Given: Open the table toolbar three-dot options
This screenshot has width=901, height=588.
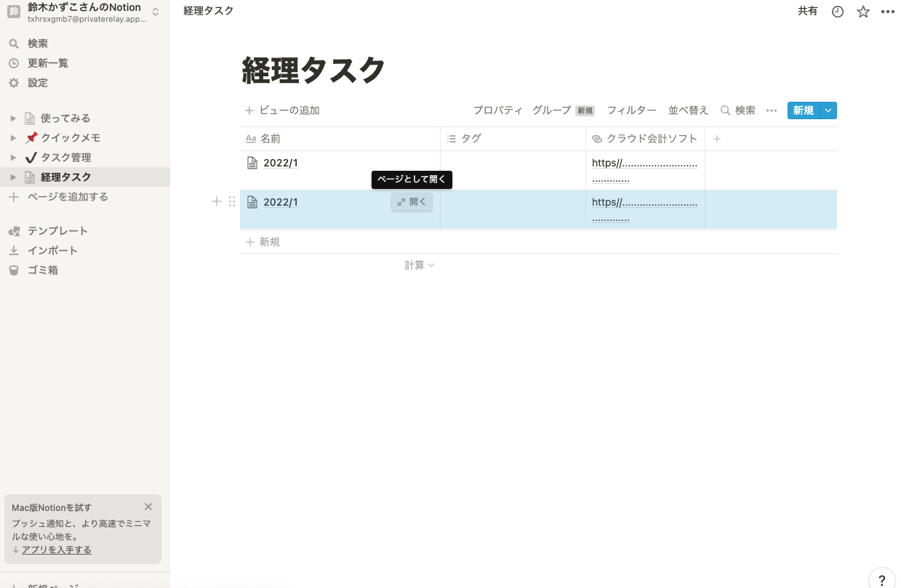Looking at the screenshot, I should [772, 110].
